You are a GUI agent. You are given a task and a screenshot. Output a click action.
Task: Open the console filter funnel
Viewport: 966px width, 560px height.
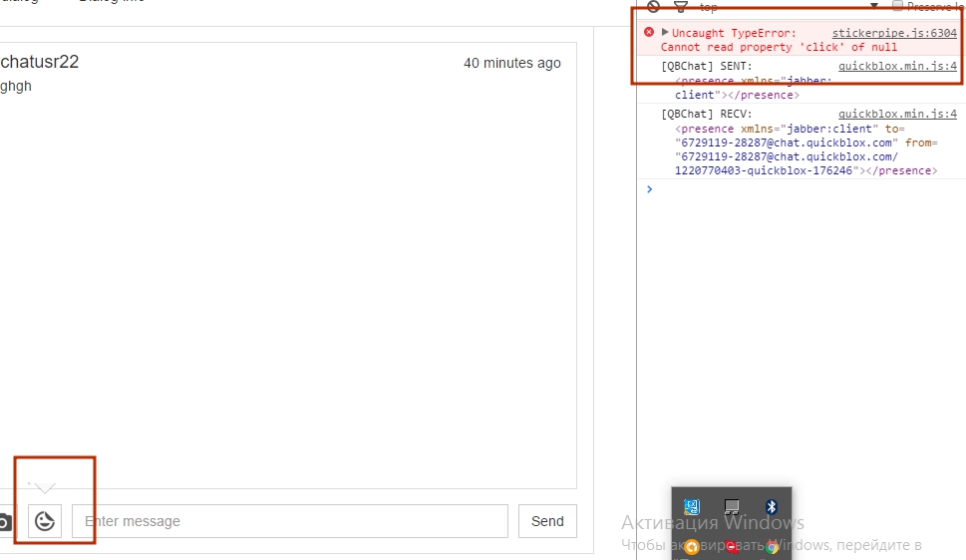[681, 6]
